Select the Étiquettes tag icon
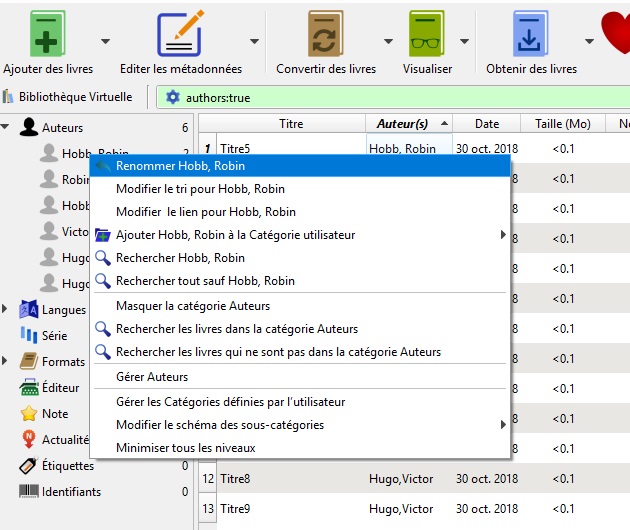630x530 pixels. coord(29,465)
